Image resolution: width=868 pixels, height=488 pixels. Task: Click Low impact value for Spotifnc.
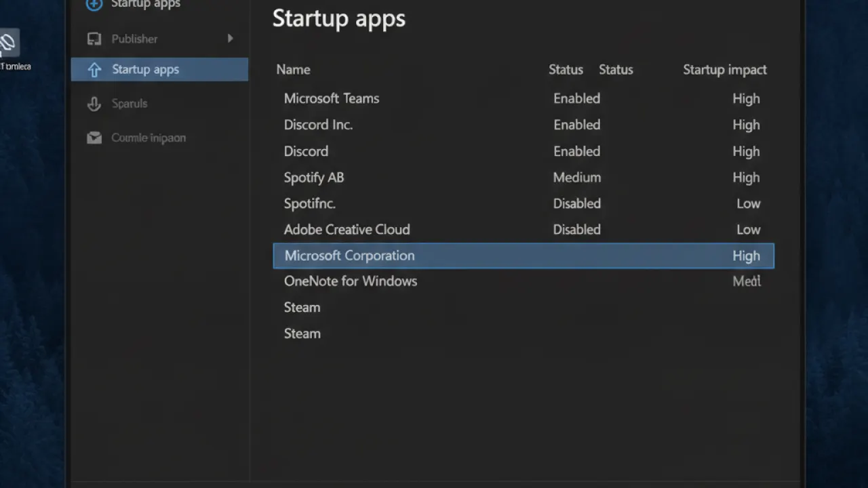pyautogui.click(x=749, y=203)
